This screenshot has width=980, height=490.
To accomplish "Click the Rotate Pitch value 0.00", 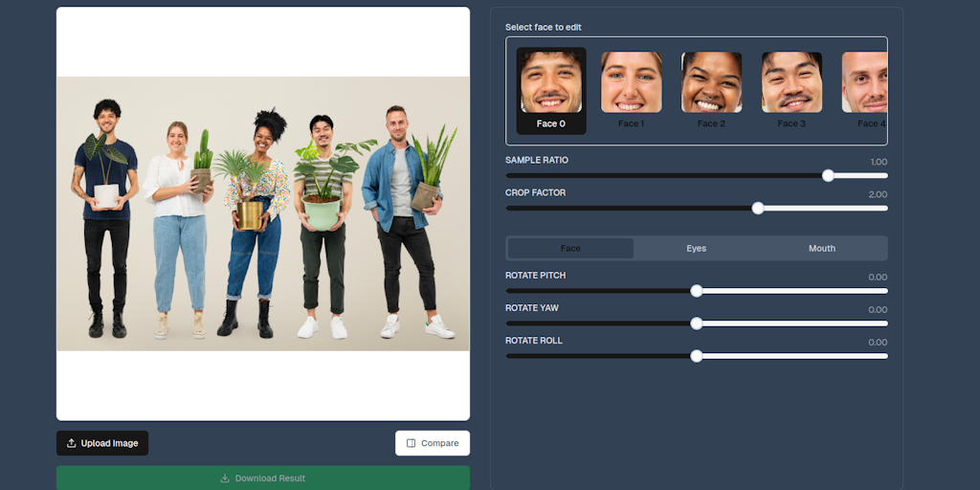I will click(x=879, y=277).
